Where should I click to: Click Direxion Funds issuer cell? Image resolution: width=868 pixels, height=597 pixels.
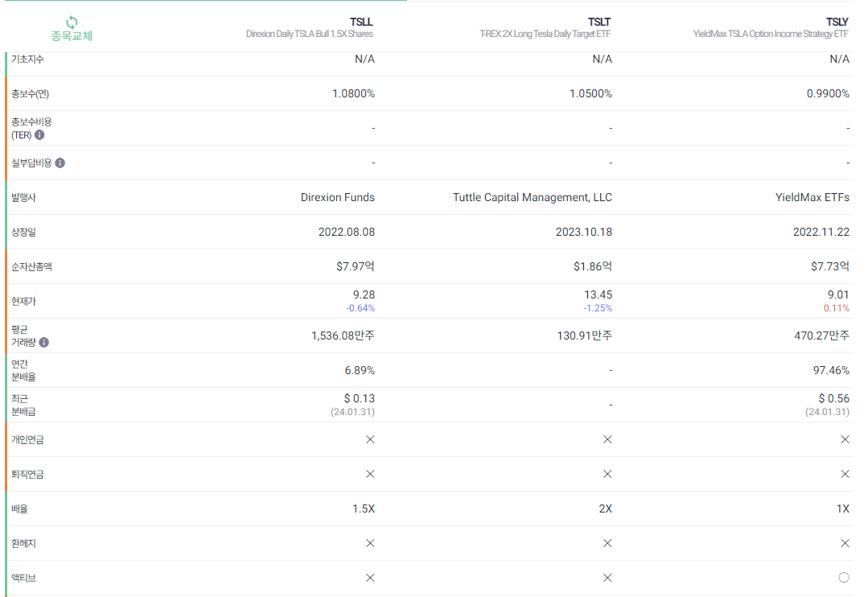(x=338, y=198)
